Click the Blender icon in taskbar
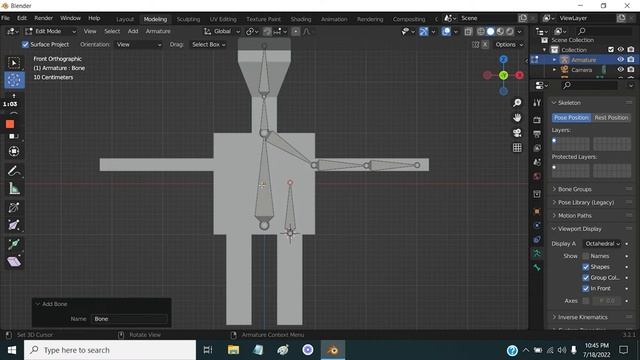640x360 pixels. [x=333, y=350]
